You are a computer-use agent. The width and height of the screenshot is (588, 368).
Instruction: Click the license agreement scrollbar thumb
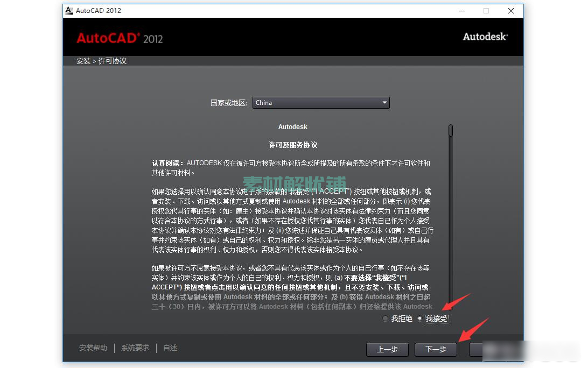[x=451, y=130]
